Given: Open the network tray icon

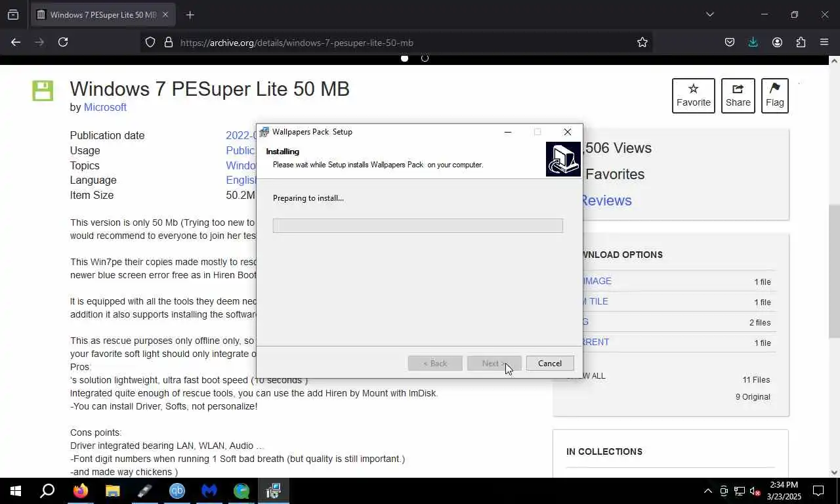Looking at the screenshot, I should pyautogui.click(x=739, y=491).
